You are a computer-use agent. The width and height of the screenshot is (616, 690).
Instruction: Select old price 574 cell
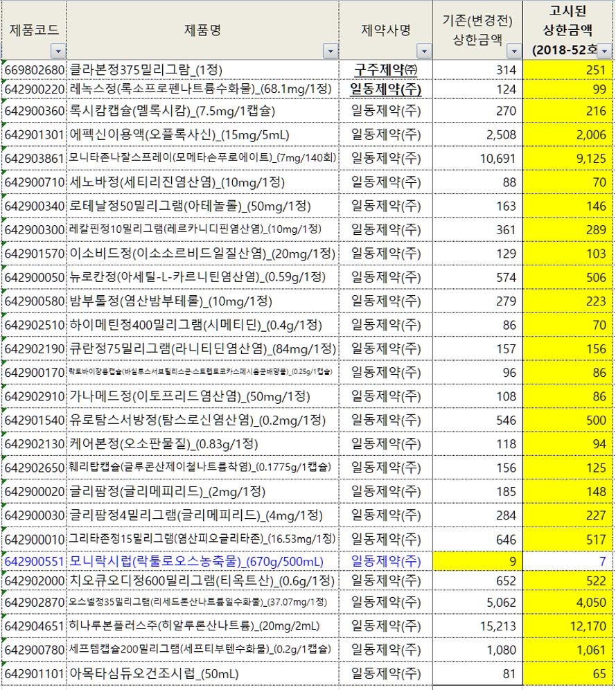point(478,277)
